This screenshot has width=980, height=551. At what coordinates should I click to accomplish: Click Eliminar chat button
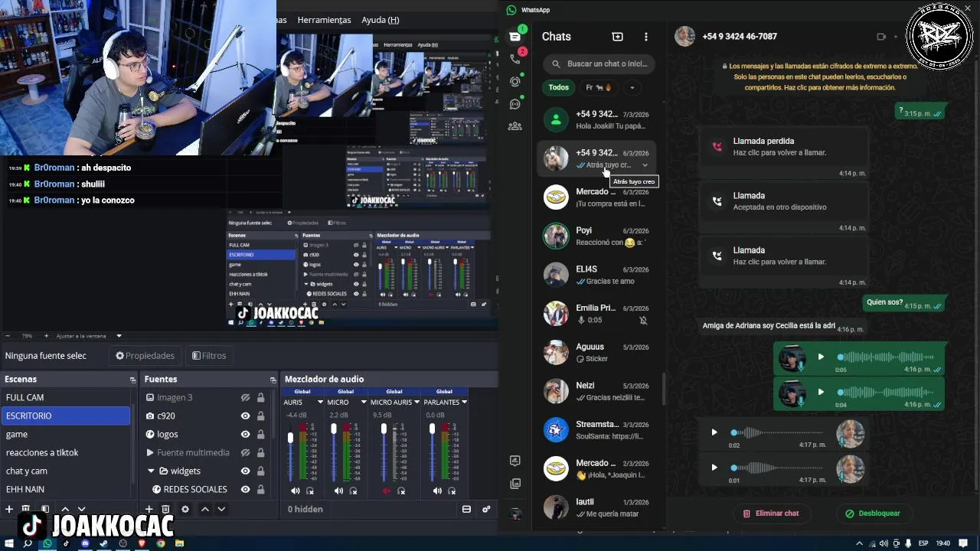coord(771,514)
